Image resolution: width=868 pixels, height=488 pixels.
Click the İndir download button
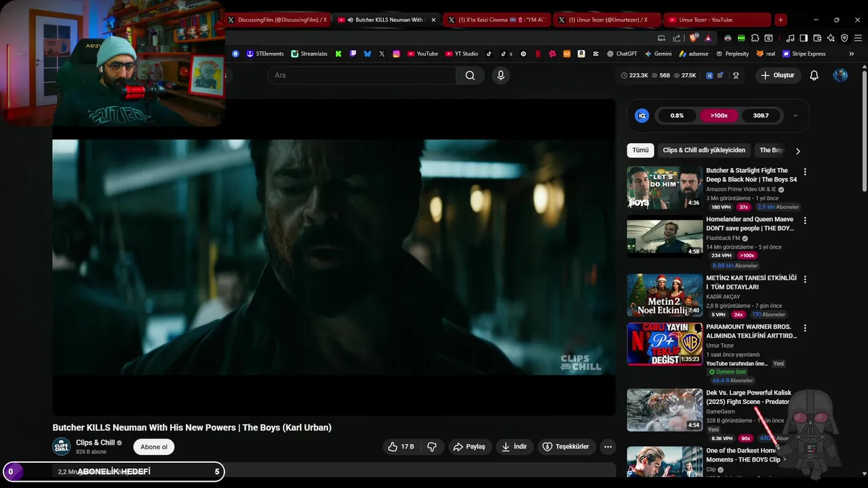click(x=515, y=447)
